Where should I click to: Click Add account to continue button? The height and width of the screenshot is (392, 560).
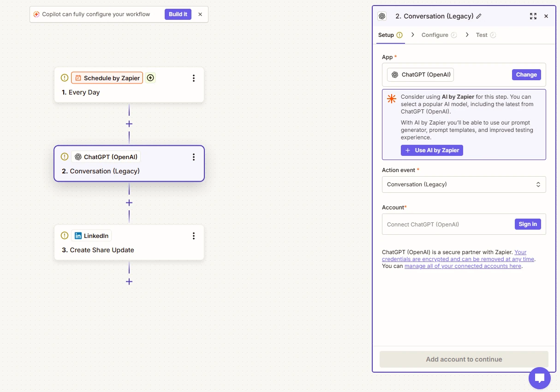click(x=464, y=359)
